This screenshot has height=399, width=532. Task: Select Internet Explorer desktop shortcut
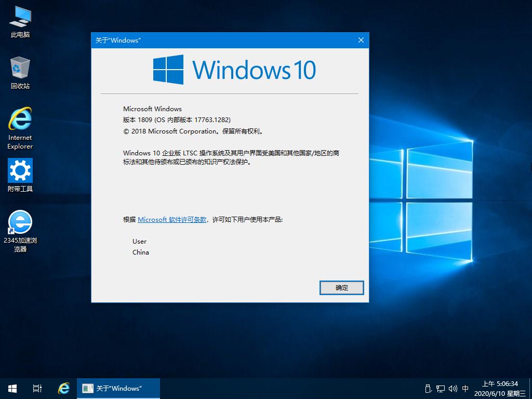pyautogui.click(x=20, y=128)
